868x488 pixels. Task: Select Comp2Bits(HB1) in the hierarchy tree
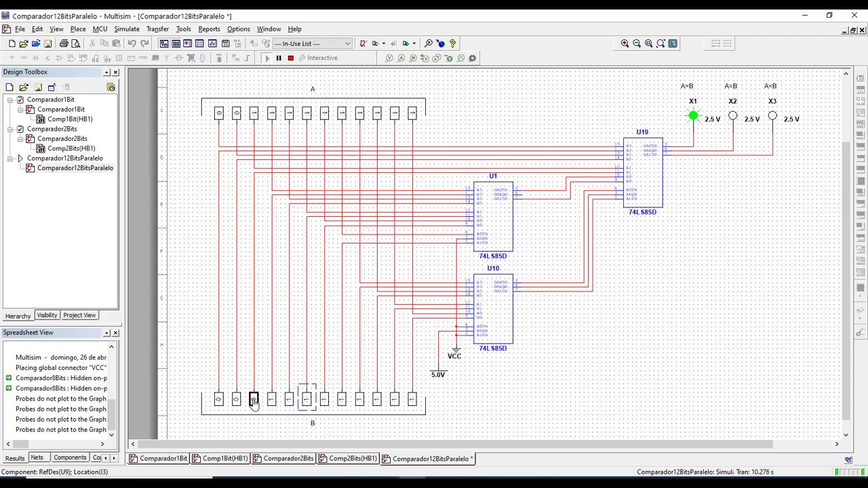(71, 148)
